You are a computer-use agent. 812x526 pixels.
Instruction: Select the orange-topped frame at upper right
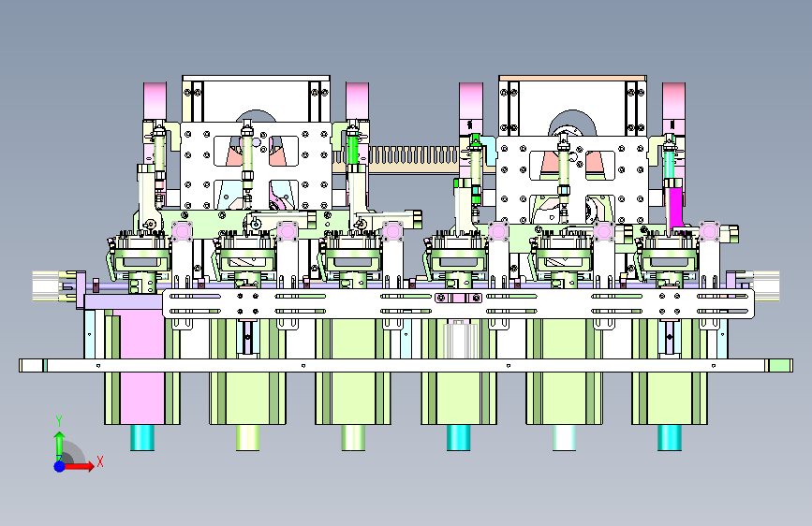[572, 79]
